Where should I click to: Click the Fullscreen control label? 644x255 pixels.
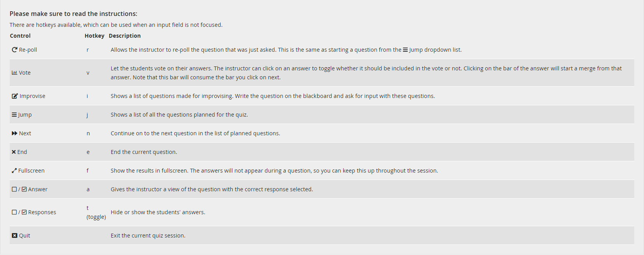coord(32,171)
